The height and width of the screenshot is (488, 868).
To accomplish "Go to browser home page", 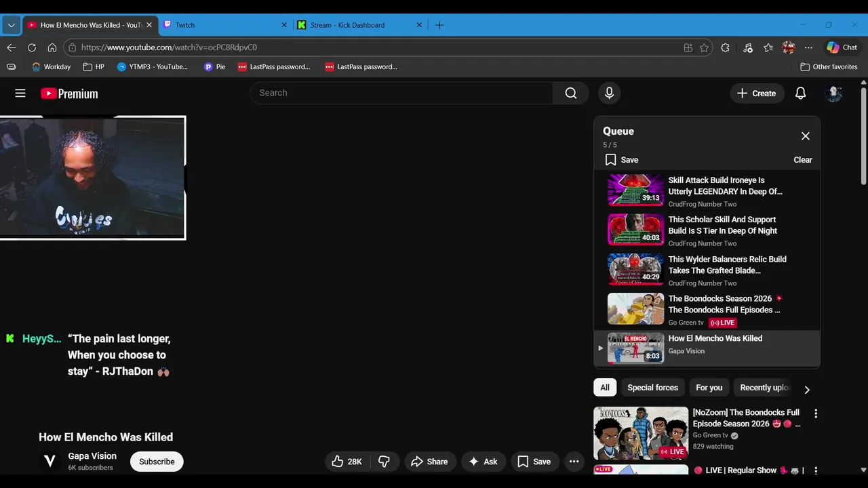I will click(x=52, y=47).
